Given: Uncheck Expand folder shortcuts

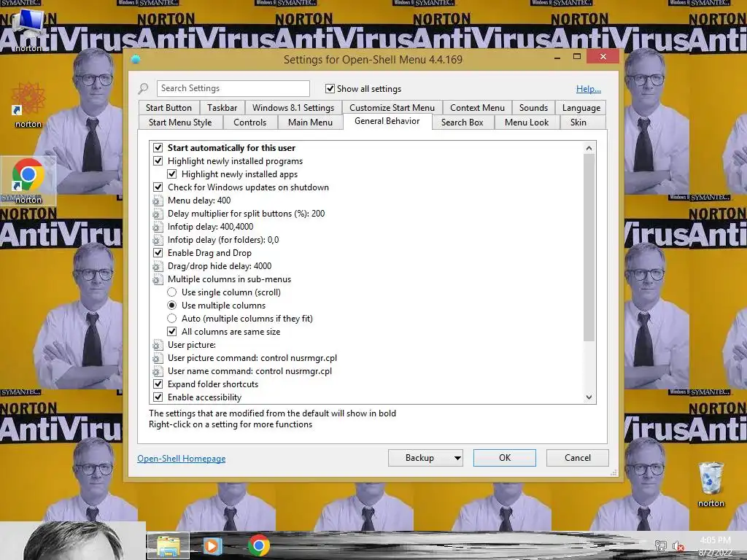Looking at the screenshot, I should (158, 384).
